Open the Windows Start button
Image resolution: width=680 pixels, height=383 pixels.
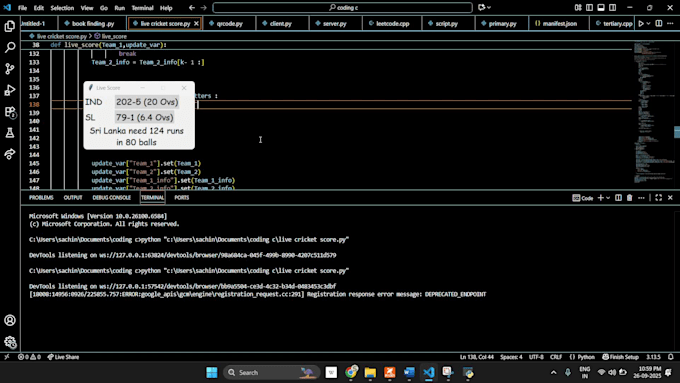pyautogui.click(x=212, y=373)
